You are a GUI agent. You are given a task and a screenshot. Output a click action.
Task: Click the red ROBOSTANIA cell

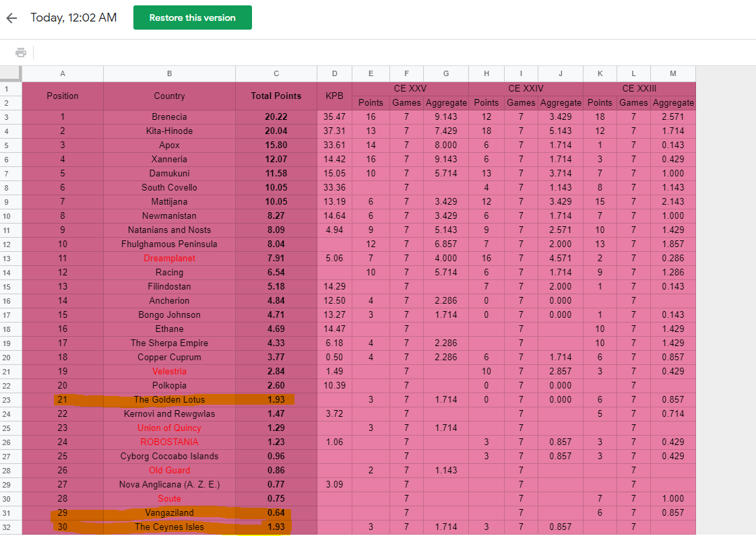169,442
